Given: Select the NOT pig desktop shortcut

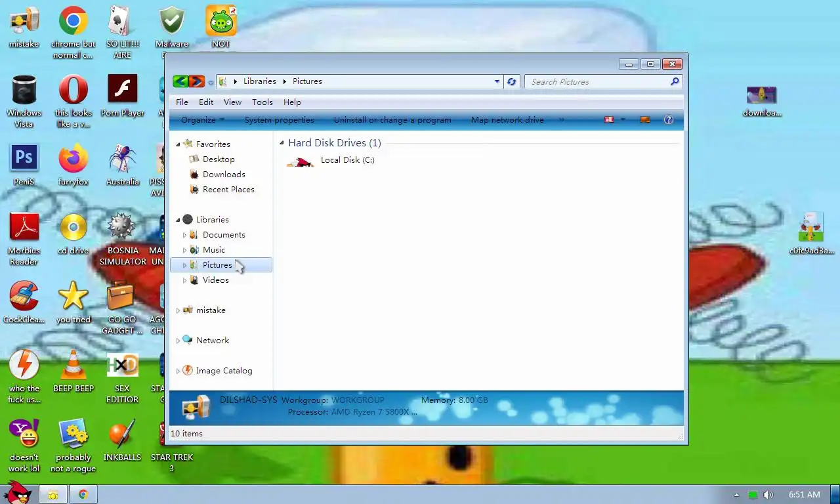Looking at the screenshot, I should [x=221, y=28].
